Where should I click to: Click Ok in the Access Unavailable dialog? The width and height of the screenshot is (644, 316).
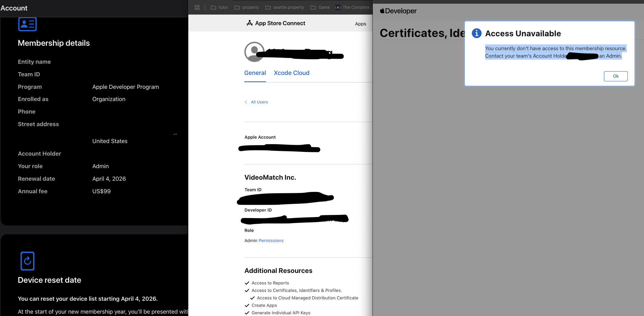click(x=615, y=76)
